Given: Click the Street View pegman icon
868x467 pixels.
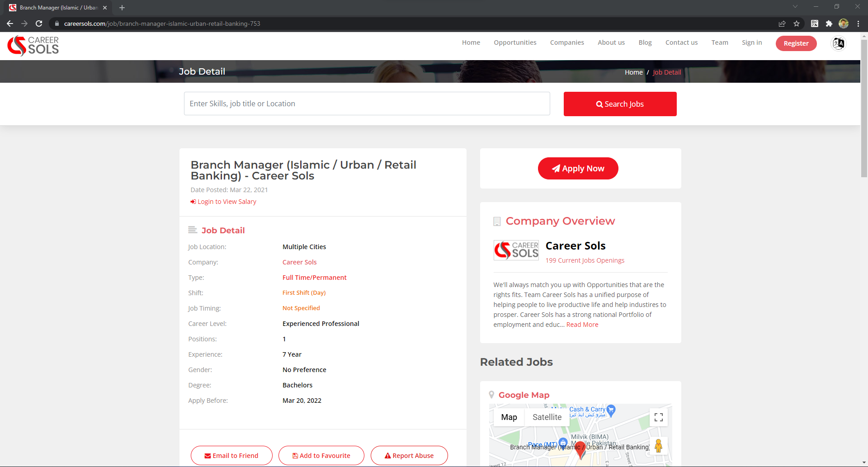Looking at the screenshot, I should pyautogui.click(x=658, y=446).
